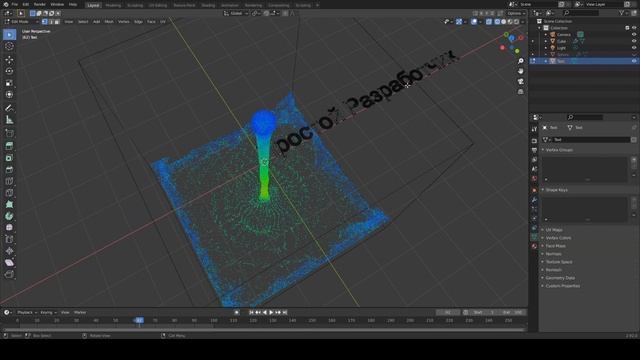Select the Spin tool
640x360 pixels.
tap(9, 216)
